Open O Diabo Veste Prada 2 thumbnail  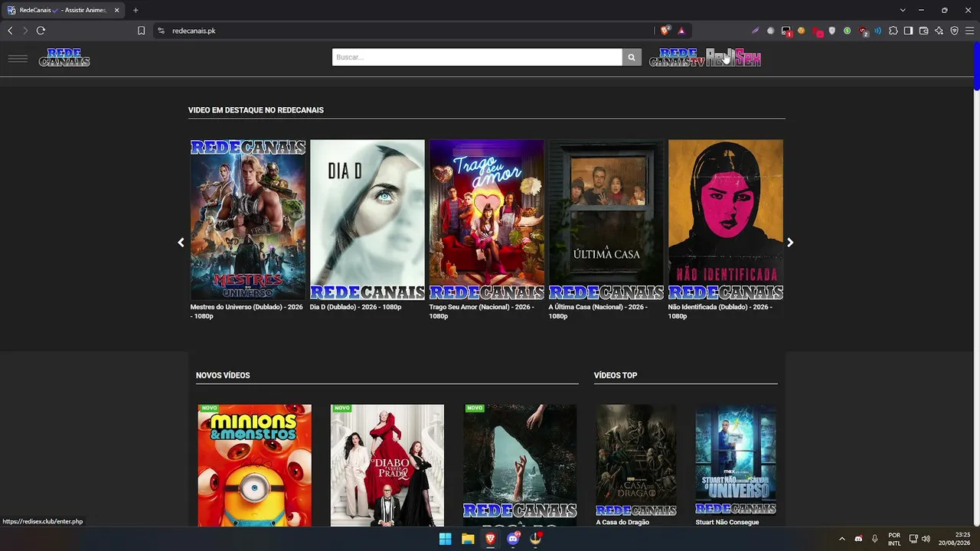(x=387, y=465)
